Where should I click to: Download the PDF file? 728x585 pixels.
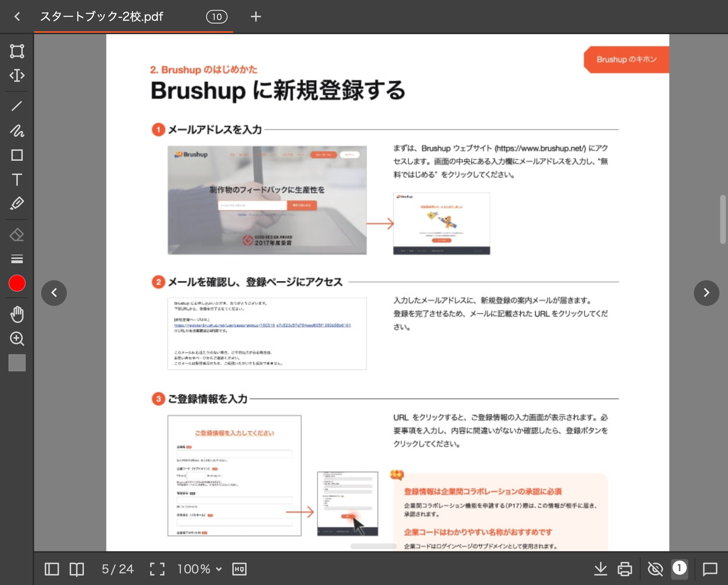coord(600,569)
